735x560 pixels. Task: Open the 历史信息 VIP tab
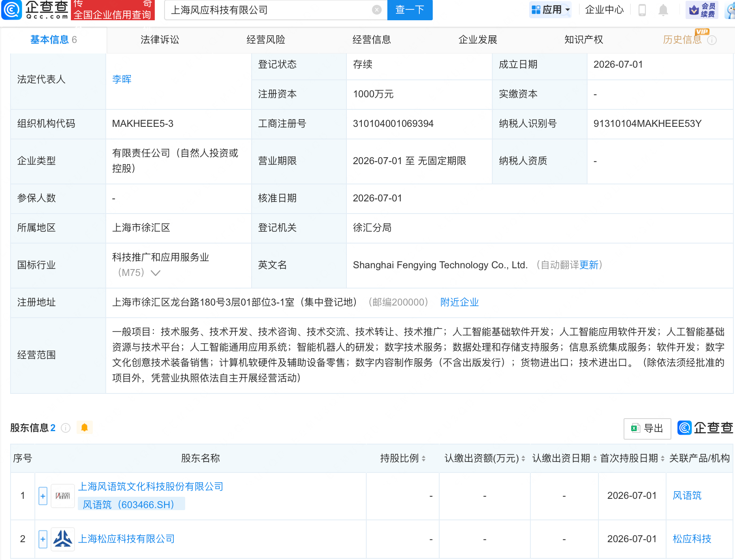tap(682, 40)
